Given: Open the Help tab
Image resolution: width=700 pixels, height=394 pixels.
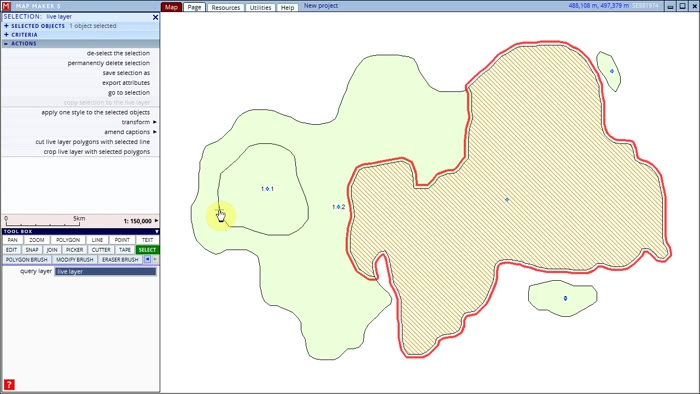Looking at the screenshot, I should [x=287, y=8].
